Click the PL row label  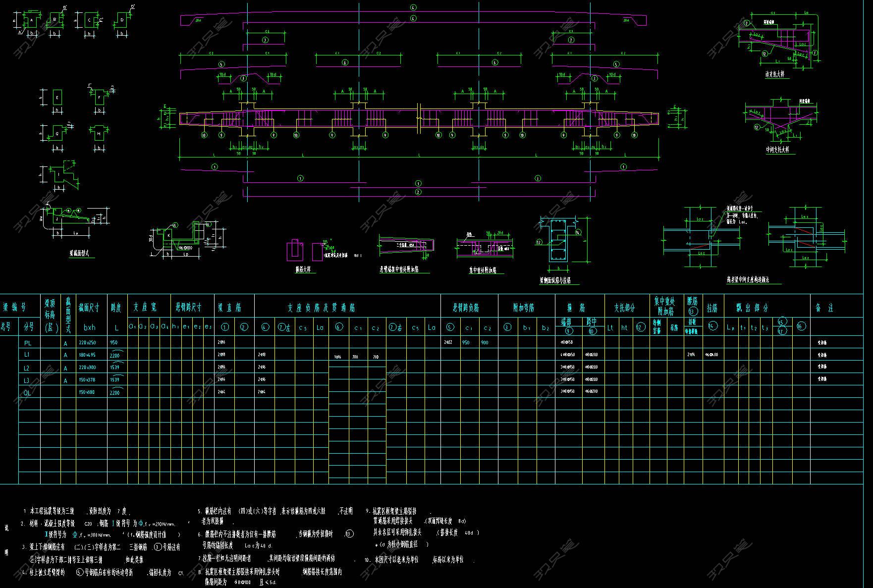tap(28, 343)
